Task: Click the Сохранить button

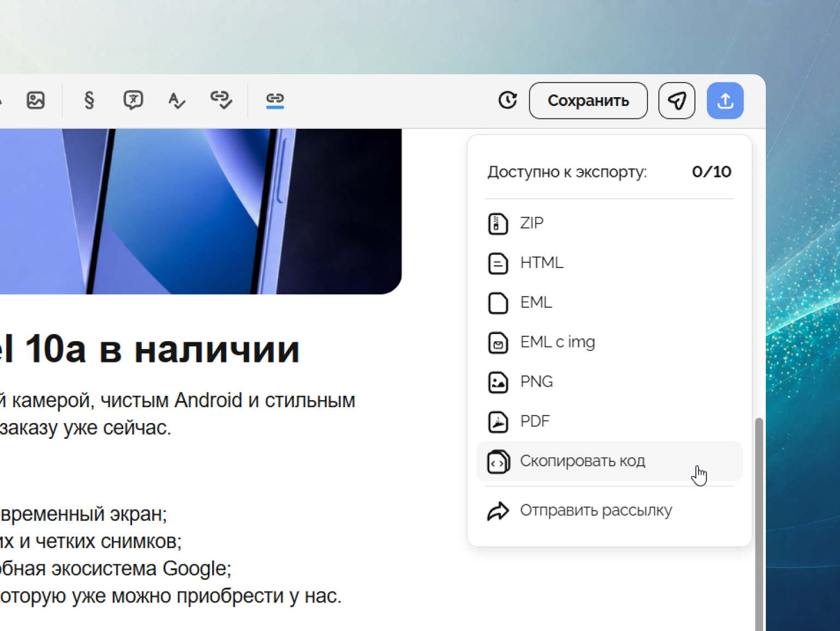Action: click(x=589, y=100)
